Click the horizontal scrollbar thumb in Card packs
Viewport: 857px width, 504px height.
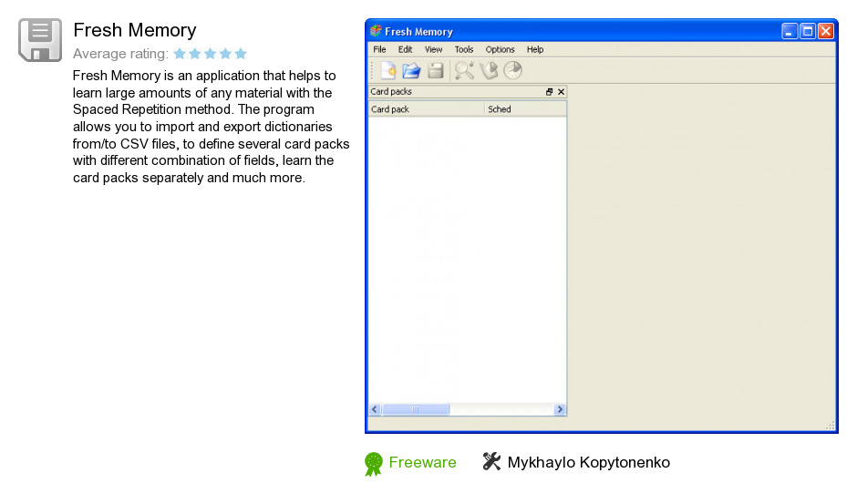click(x=416, y=409)
